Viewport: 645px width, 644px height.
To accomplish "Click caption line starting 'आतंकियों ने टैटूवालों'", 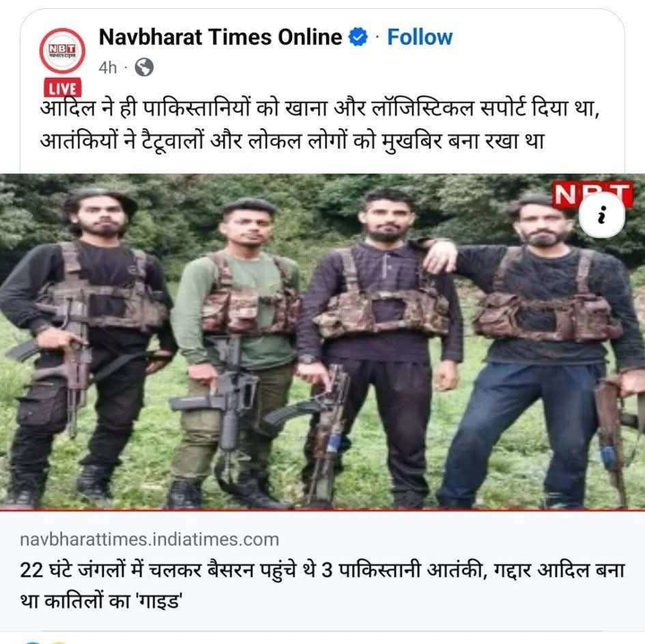I will tap(292, 141).
